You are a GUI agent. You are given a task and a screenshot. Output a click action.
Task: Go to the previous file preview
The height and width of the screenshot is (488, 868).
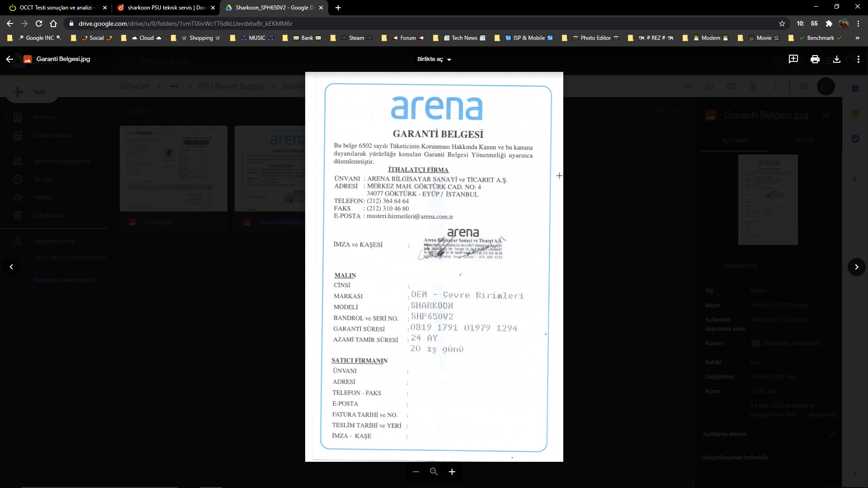tap(11, 267)
